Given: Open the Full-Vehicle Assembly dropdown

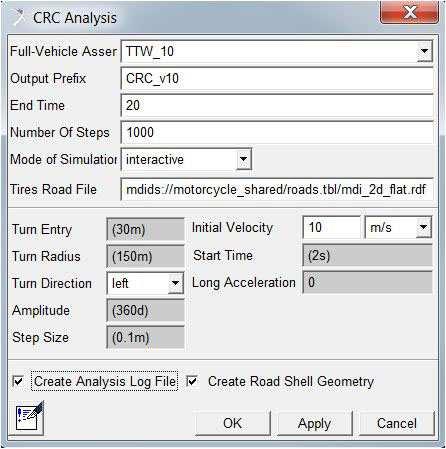Looking at the screenshot, I should coord(424,51).
